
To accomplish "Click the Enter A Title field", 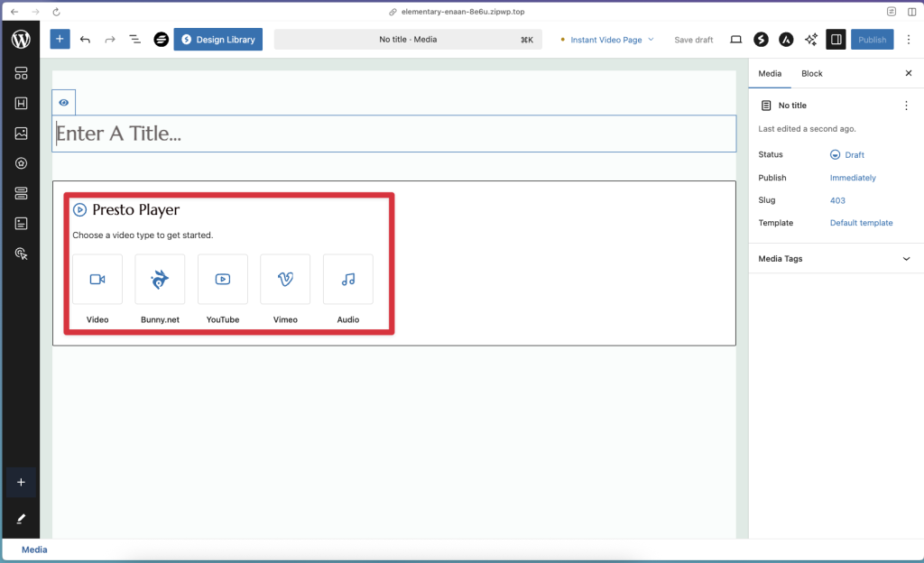I will point(394,134).
